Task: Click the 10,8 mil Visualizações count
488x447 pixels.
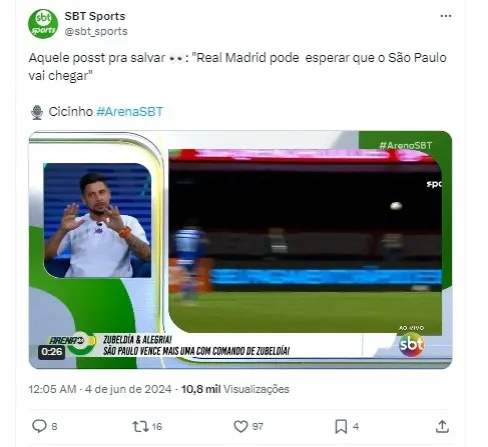Action: pos(235,389)
